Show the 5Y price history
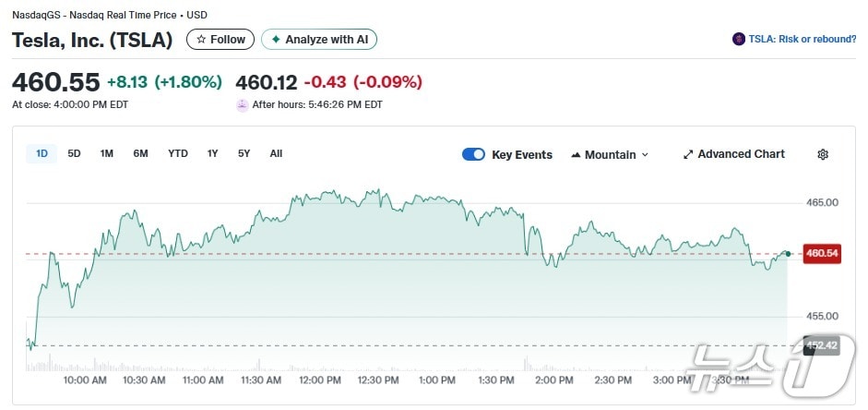Screen dimensions: 868x410 [244, 153]
